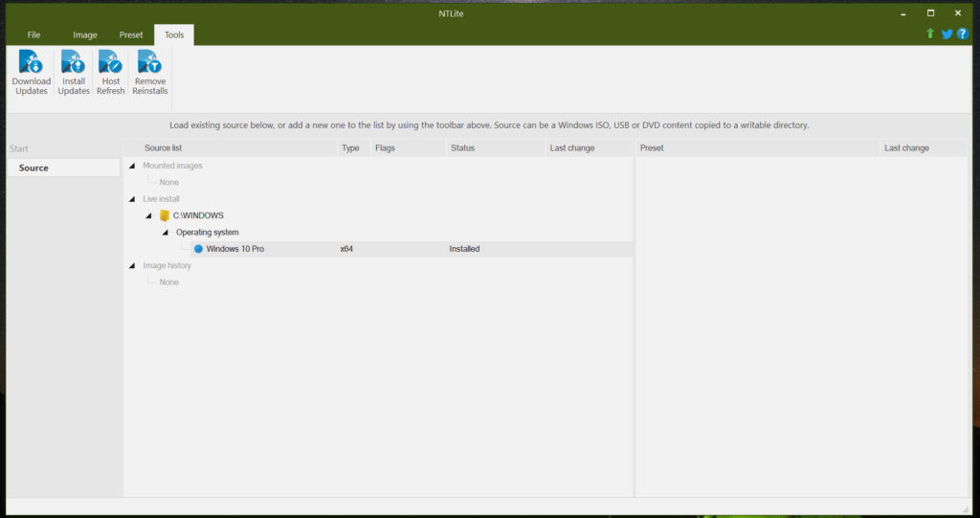Minimize the NTLite window

pos(903,13)
